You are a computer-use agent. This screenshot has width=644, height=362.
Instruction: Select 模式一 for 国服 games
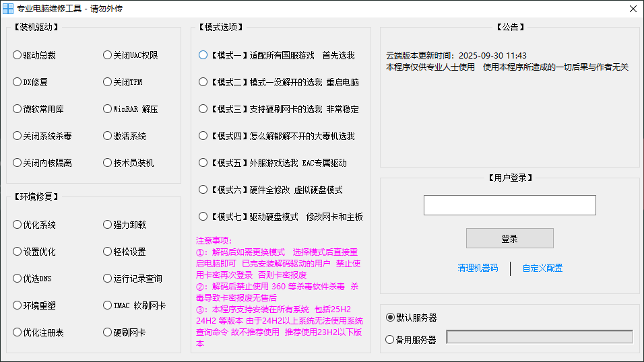(203, 55)
